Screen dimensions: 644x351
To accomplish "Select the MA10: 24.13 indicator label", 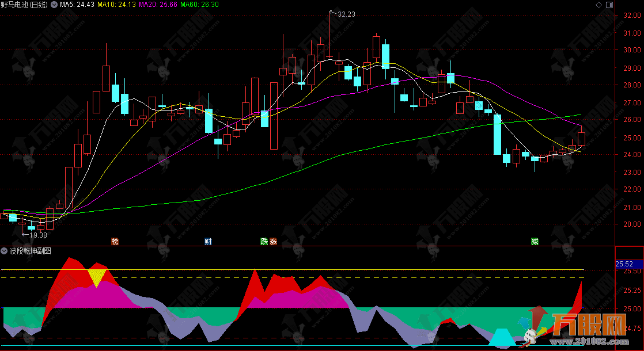I will coord(117,5).
